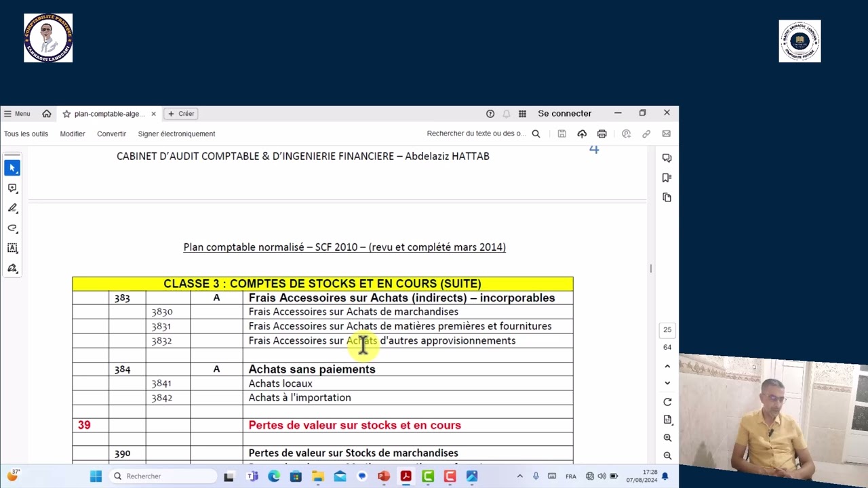Click account number 383

tap(122, 298)
